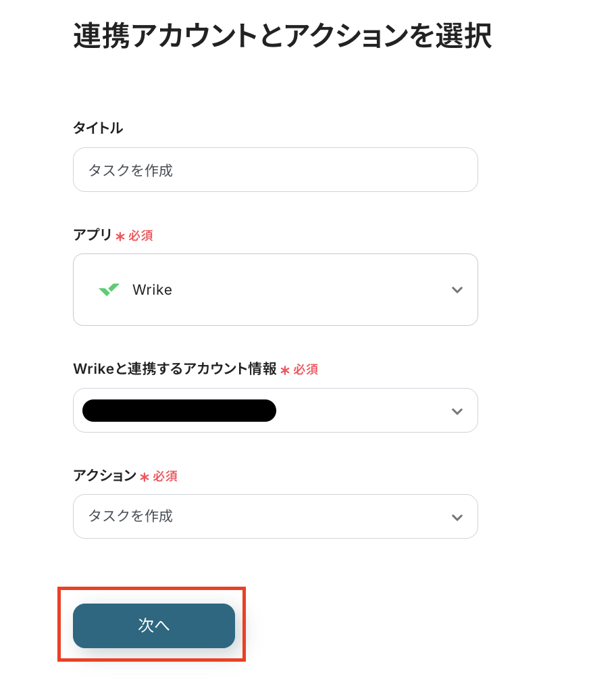Screen dimensions: 616x684
Task: Click the 必須 tag beside アクション
Action: point(165,477)
